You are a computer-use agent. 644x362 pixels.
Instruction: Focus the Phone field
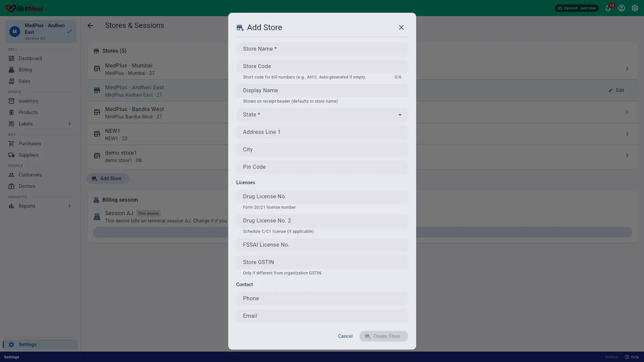click(322, 299)
